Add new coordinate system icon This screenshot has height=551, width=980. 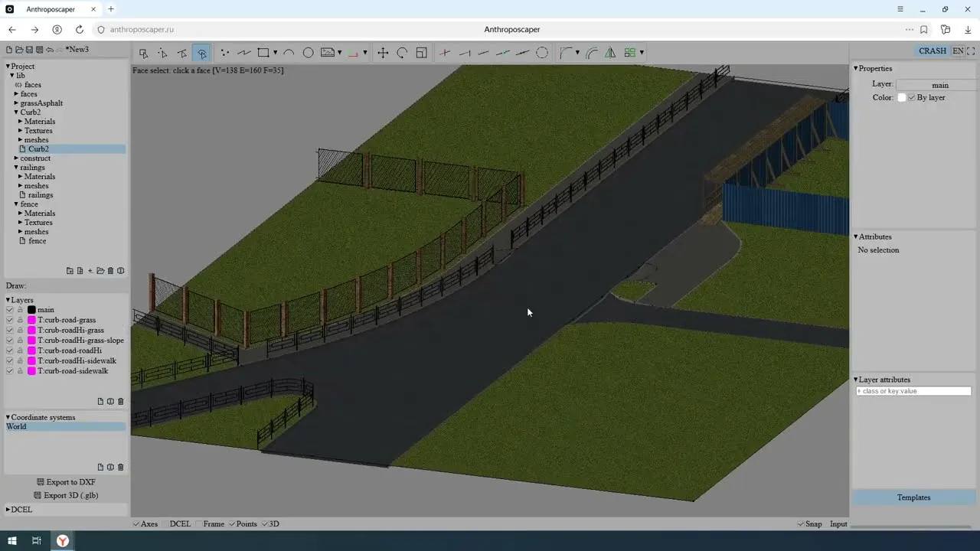click(x=100, y=467)
